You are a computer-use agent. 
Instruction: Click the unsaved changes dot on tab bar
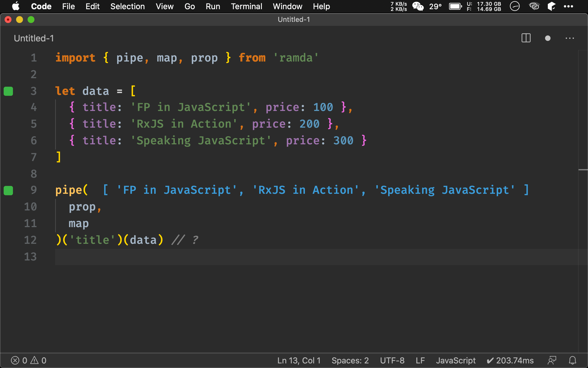point(548,38)
